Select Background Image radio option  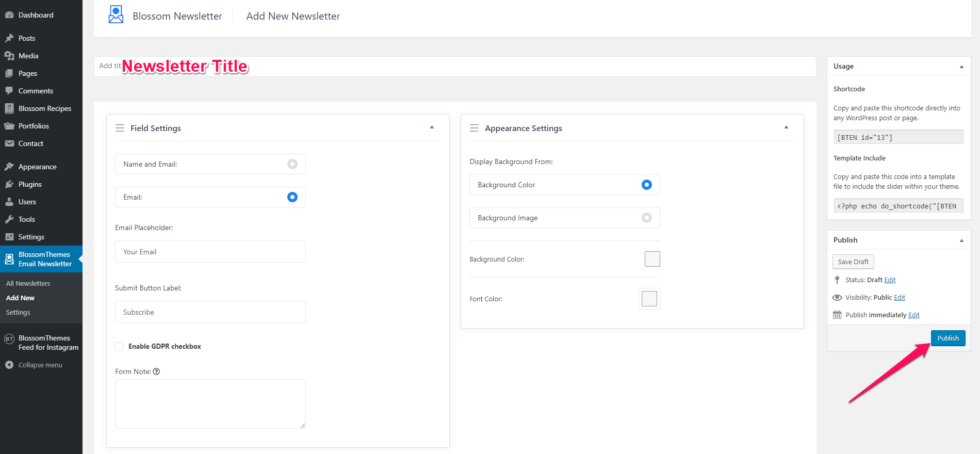pos(647,218)
